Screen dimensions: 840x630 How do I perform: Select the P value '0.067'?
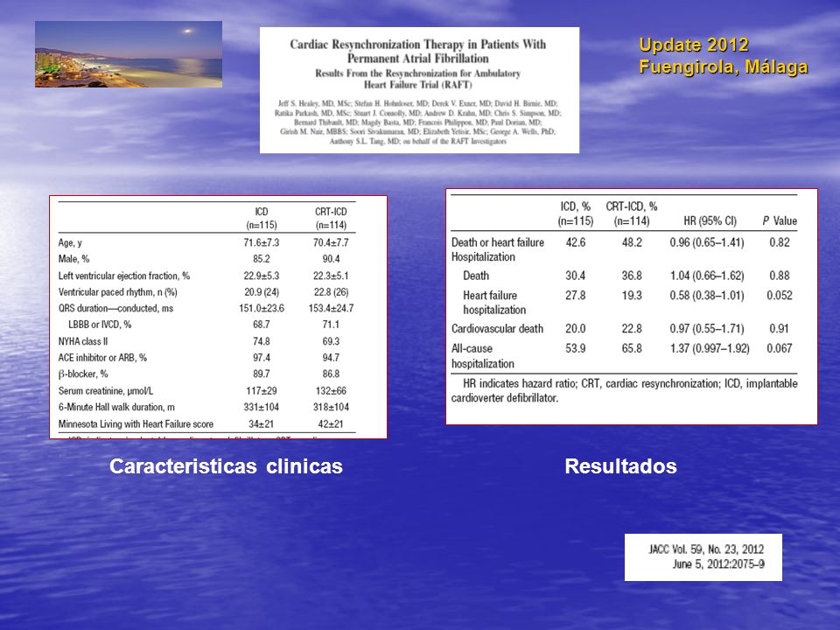tap(780, 348)
